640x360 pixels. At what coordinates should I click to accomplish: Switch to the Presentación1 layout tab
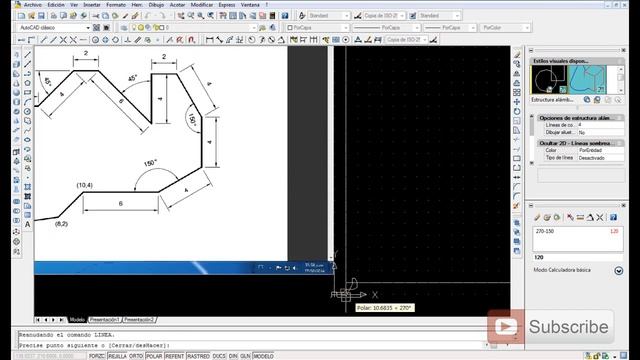click(105, 320)
